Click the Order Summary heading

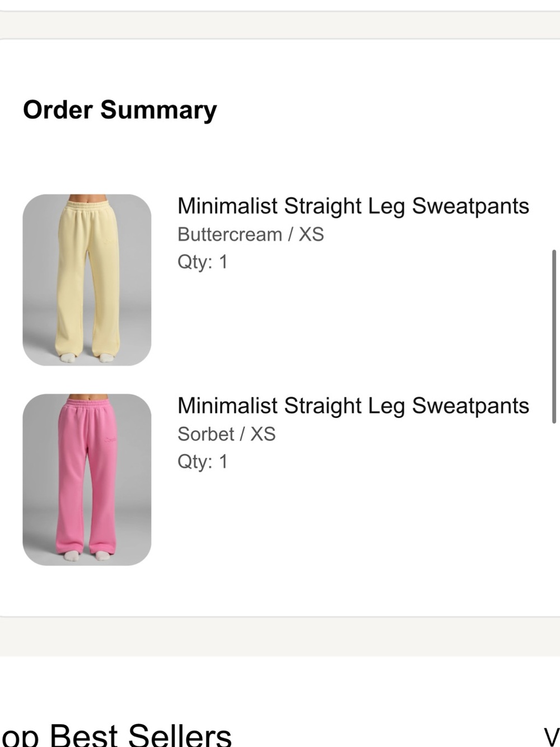pos(120,110)
